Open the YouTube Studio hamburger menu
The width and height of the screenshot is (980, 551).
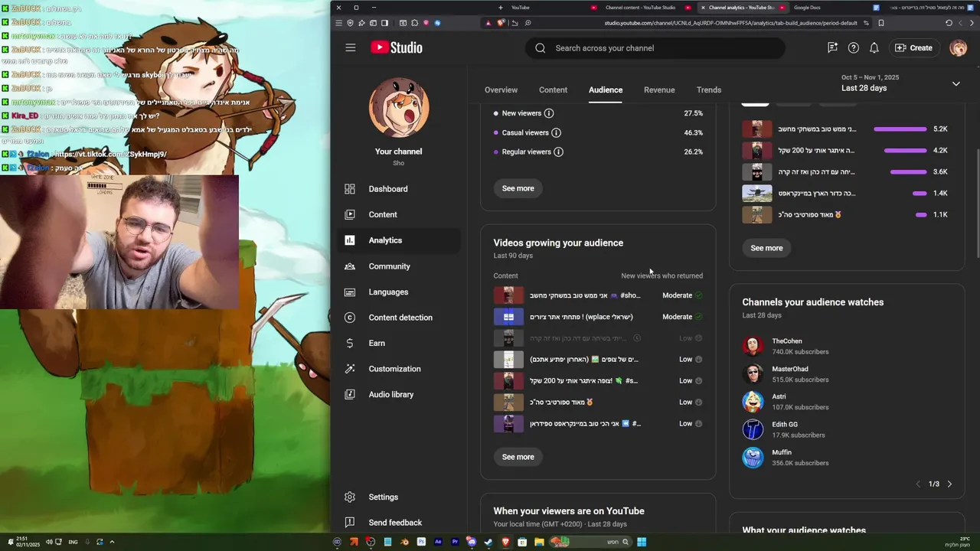[x=351, y=47]
